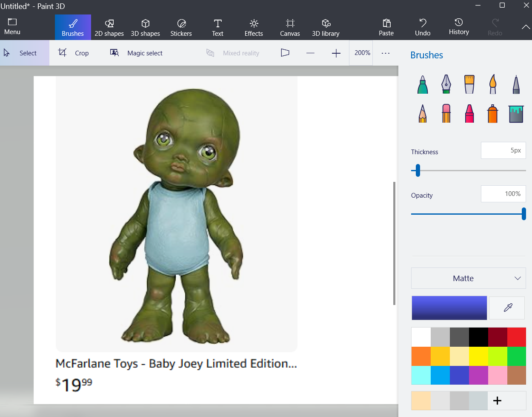This screenshot has height=417, width=532.
Task: Select the Crayon brush
Action: 469,114
